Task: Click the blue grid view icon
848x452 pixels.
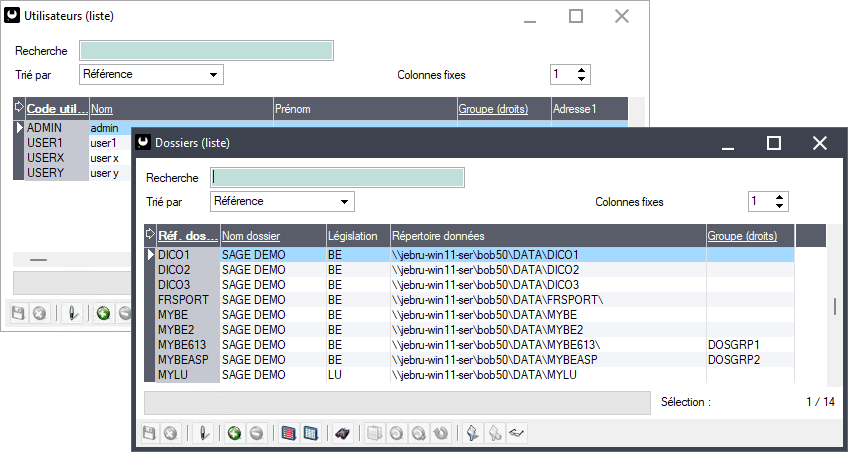Action: click(x=310, y=434)
